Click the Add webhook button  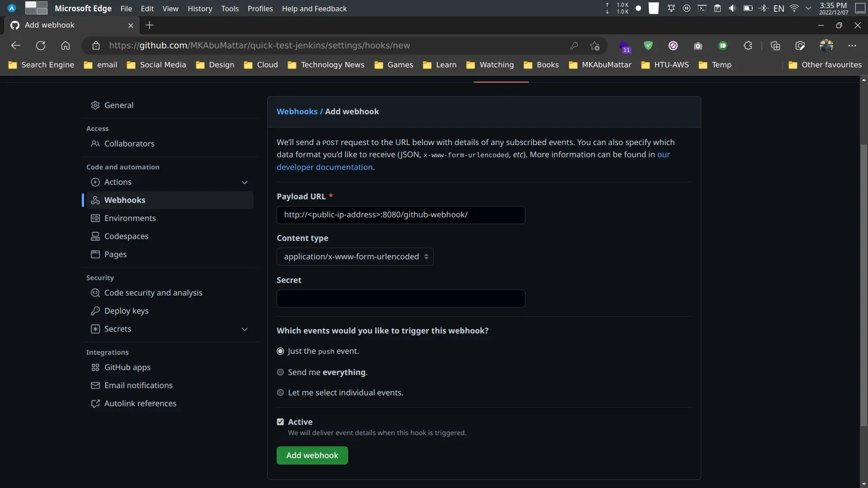tap(312, 455)
